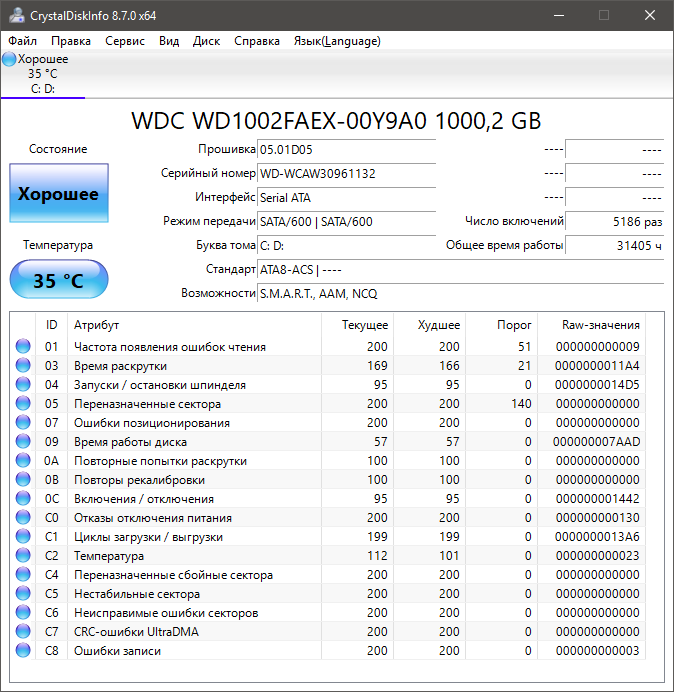Image resolution: width=674 pixels, height=692 pixels.
Task: Select row Переназначенные сектора
Action: point(328,403)
